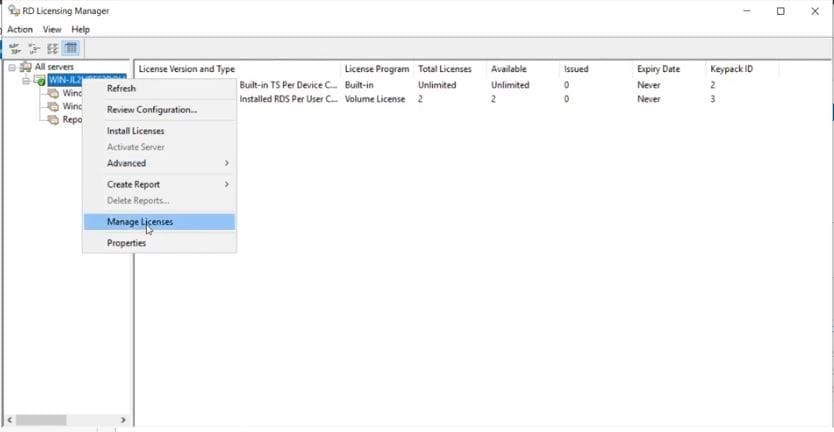The image size is (834, 432).
Task: Click the highlighted details view toolbar icon
Action: [x=71, y=48]
